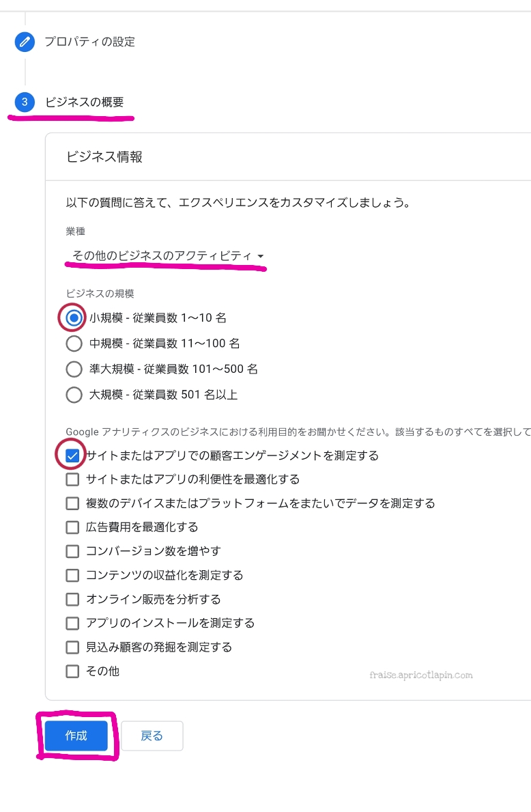This screenshot has width=531, height=812.
Task: Click the step 3 circle icon
Action: click(x=25, y=102)
